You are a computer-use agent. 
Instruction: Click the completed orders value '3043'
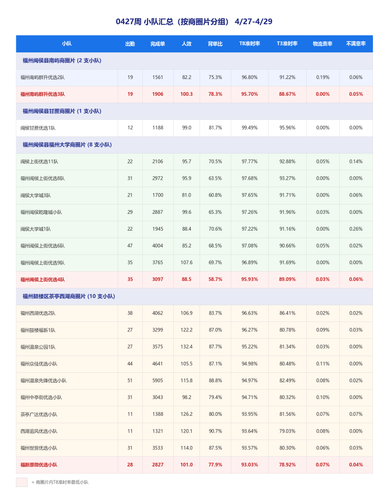158,397
